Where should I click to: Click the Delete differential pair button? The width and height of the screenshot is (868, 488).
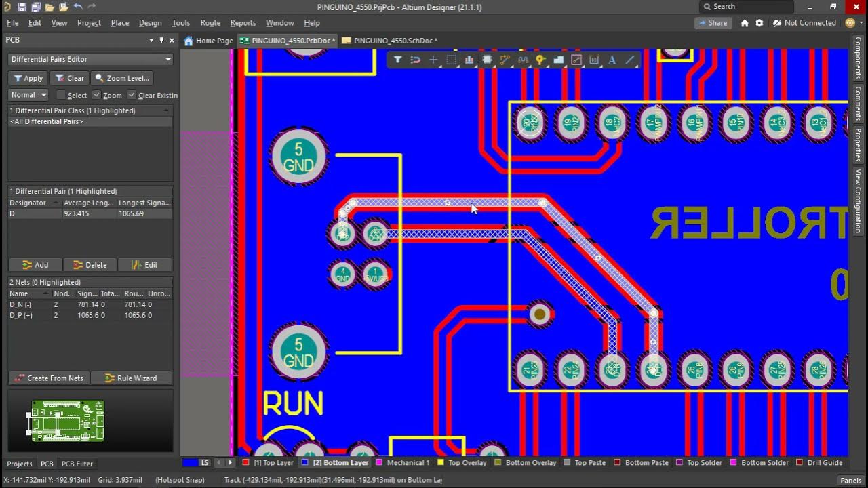pyautogui.click(x=90, y=265)
